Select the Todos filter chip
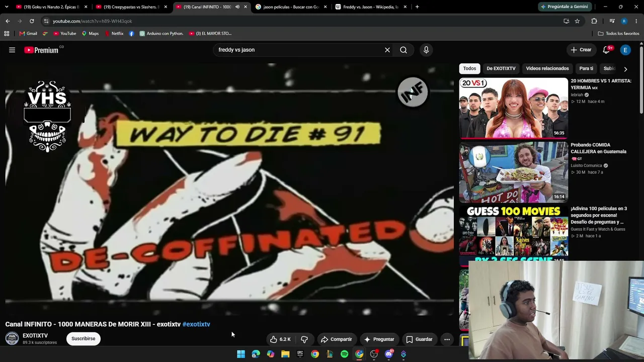Image resolution: width=644 pixels, height=362 pixels. pos(469,68)
